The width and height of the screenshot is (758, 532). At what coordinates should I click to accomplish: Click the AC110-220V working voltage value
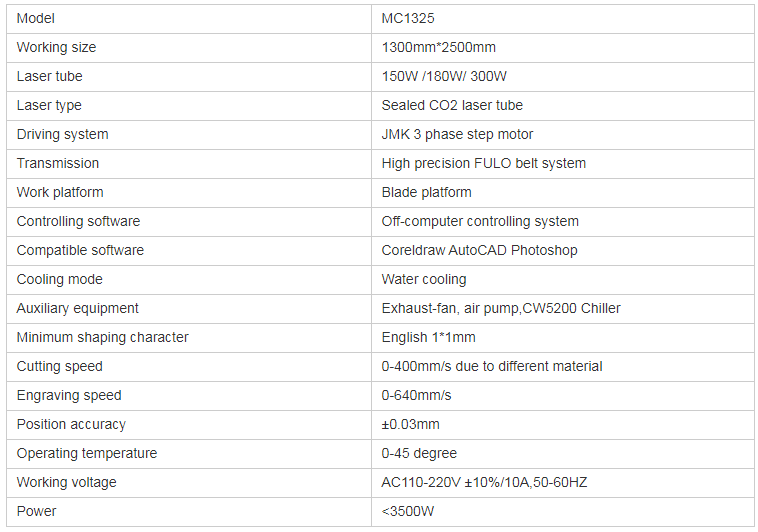click(484, 482)
